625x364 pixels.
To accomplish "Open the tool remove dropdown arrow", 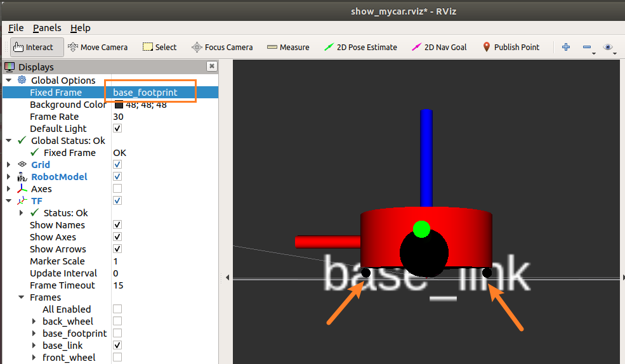I will [593, 53].
